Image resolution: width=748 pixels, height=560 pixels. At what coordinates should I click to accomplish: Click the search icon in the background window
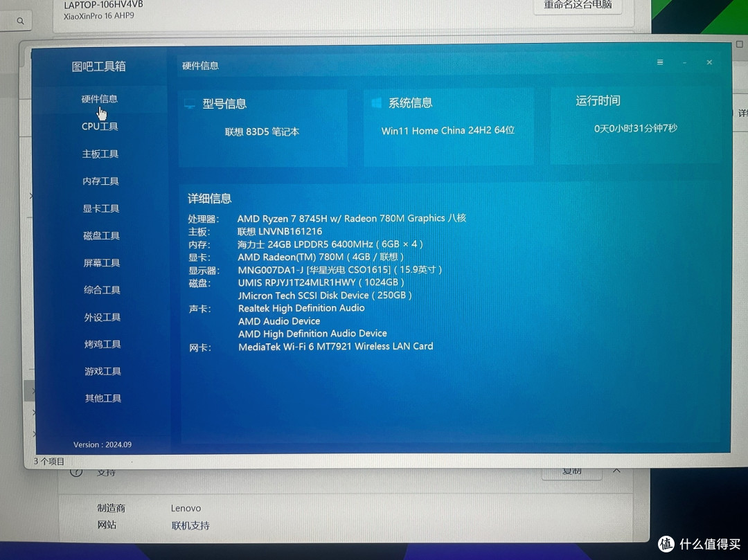pos(20,21)
